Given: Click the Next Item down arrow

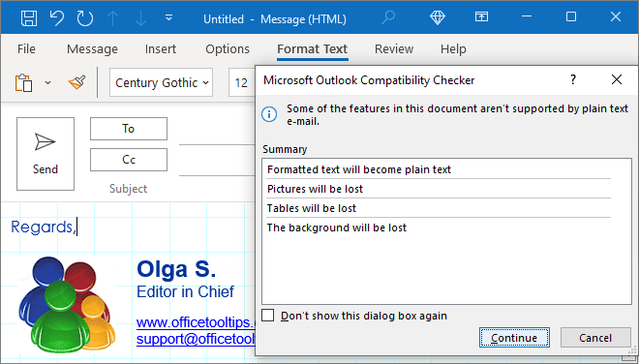Looking at the screenshot, I should coord(140,18).
